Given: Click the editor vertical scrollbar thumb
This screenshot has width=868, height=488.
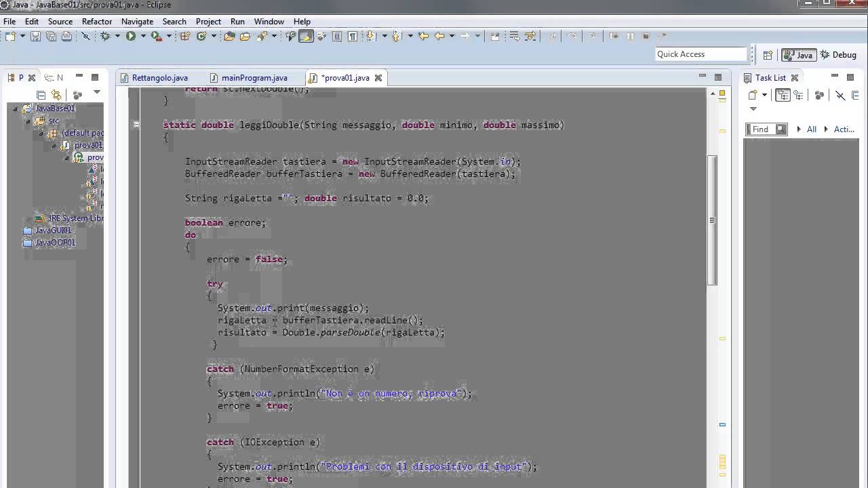Looking at the screenshot, I should point(712,220).
